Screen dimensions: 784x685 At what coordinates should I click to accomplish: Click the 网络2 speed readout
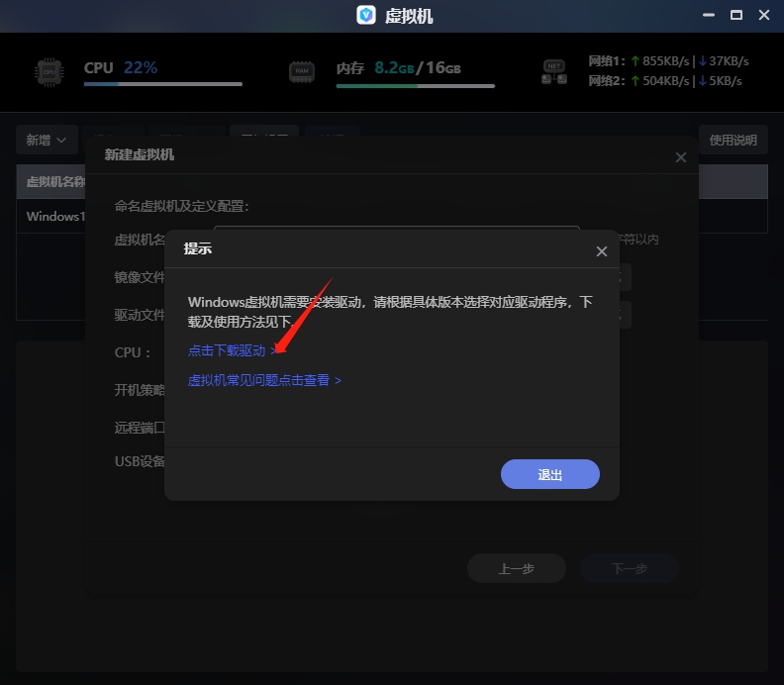point(665,81)
